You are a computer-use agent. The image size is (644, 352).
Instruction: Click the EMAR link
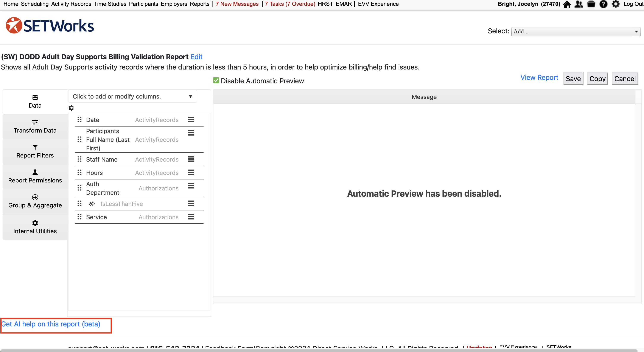pyautogui.click(x=344, y=4)
